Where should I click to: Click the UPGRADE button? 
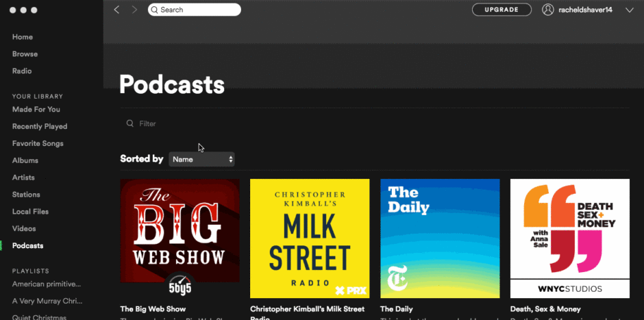pyautogui.click(x=501, y=10)
